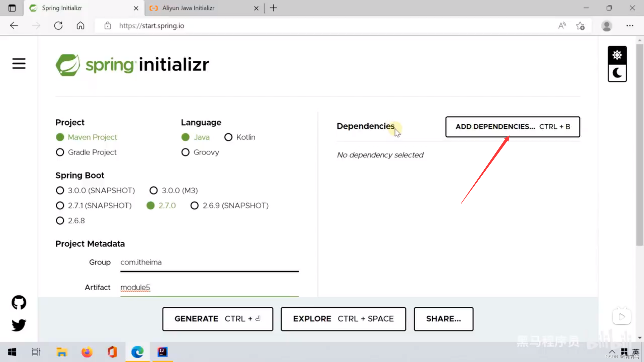Open the GitHub link icon
Image resolution: width=644 pixels, height=362 pixels.
(x=19, y=302)
